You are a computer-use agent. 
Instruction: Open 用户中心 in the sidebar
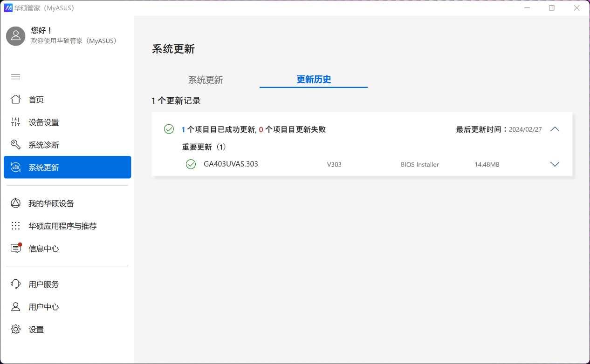tap(67, 307)
